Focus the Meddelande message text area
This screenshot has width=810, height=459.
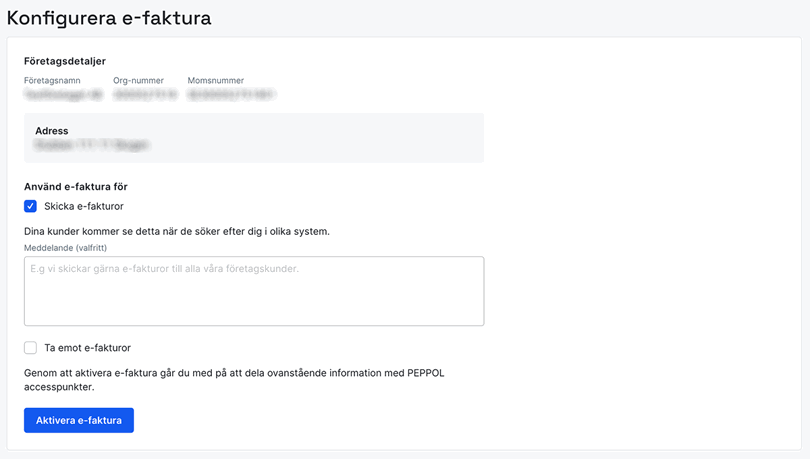pos(254,291)
